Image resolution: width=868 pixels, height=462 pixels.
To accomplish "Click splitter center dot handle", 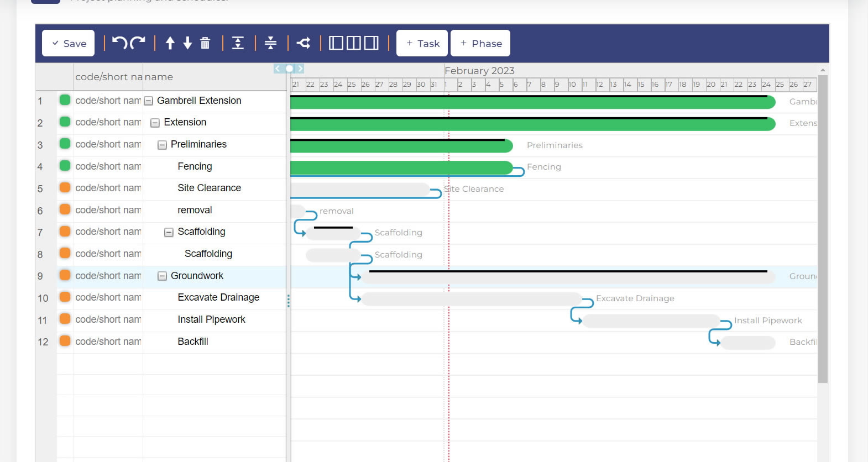I will (289, 69).
